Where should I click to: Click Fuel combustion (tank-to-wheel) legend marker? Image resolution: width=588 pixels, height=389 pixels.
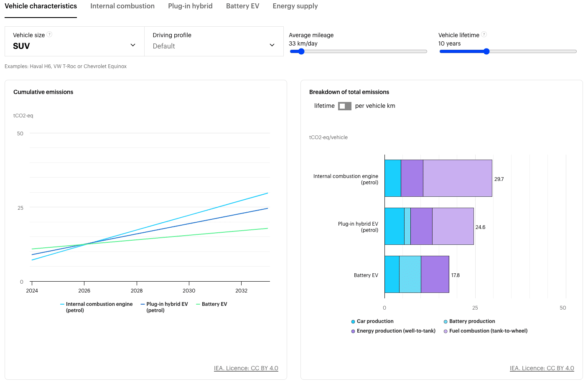445,331
